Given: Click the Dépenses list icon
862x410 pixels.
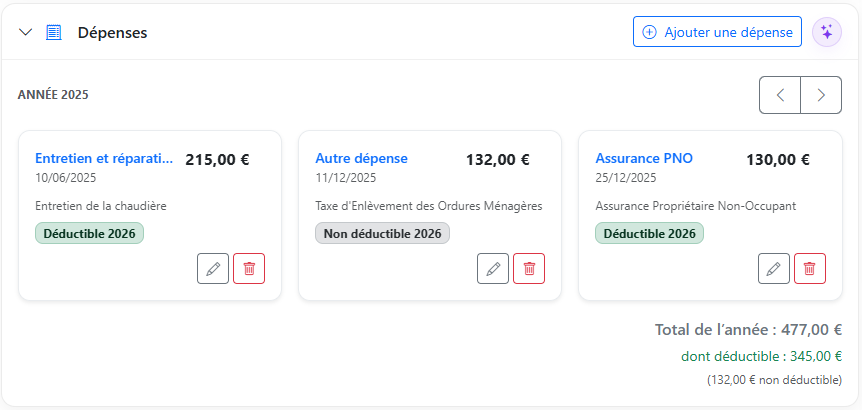Looking at the screenshot, I should pos(53,32).
